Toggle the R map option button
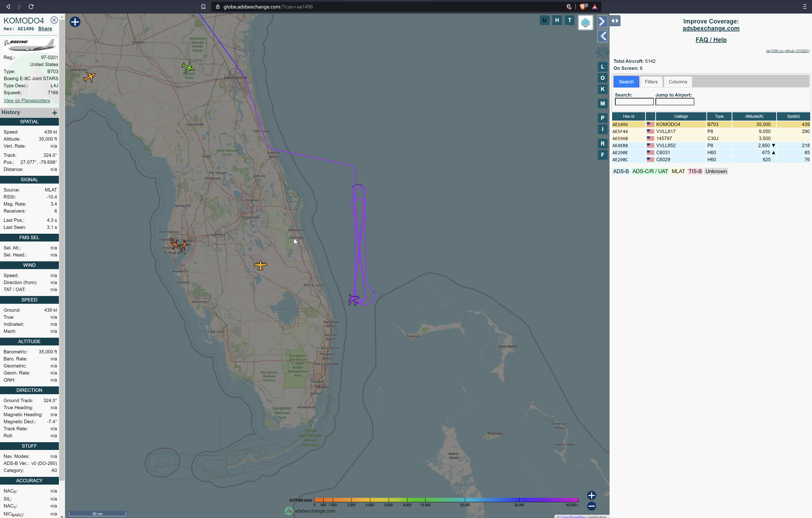This screenshot has width=812, height=518. 602,143
